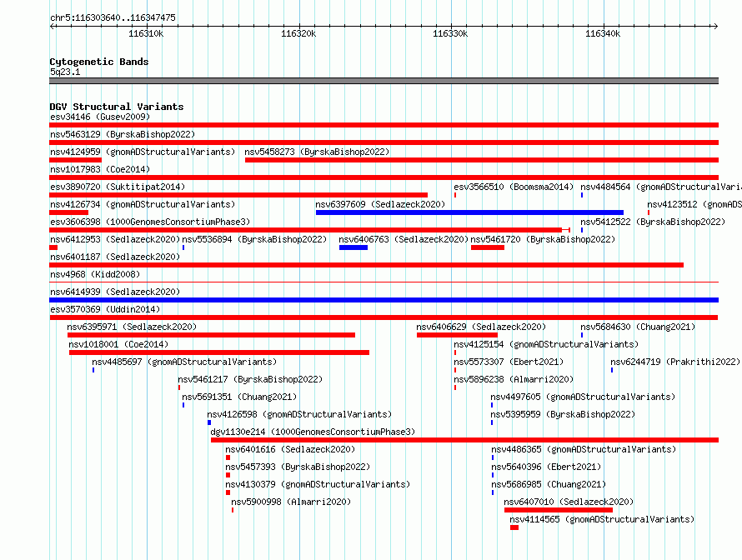Click the 116310k ruler label
Viewport: 742px width, 560px height.
(146, 33)
